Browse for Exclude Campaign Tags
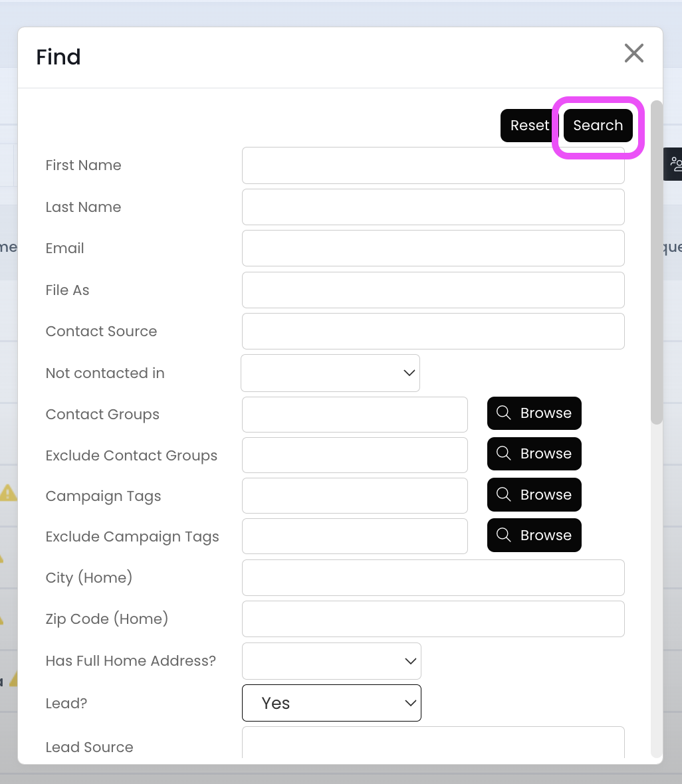Viewport: 682px width, 784px height. coord(534,536)
